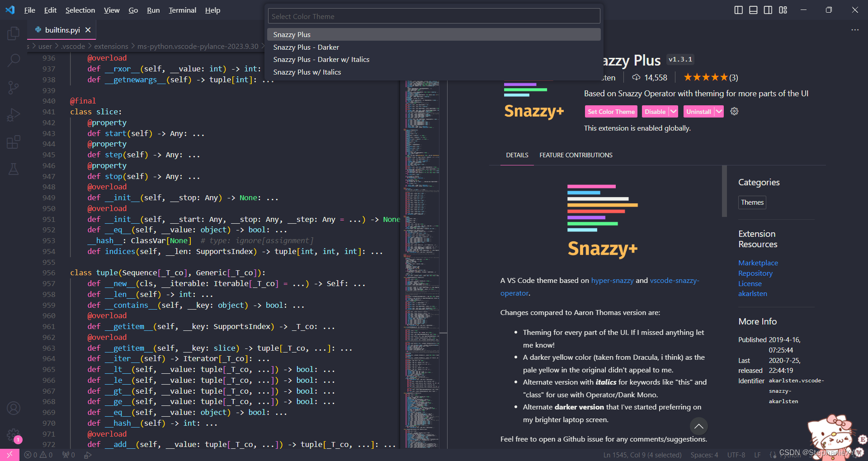Click the VS Code logo icon
The width and height of the screenshot is (868, 461).
coord(10,10)
